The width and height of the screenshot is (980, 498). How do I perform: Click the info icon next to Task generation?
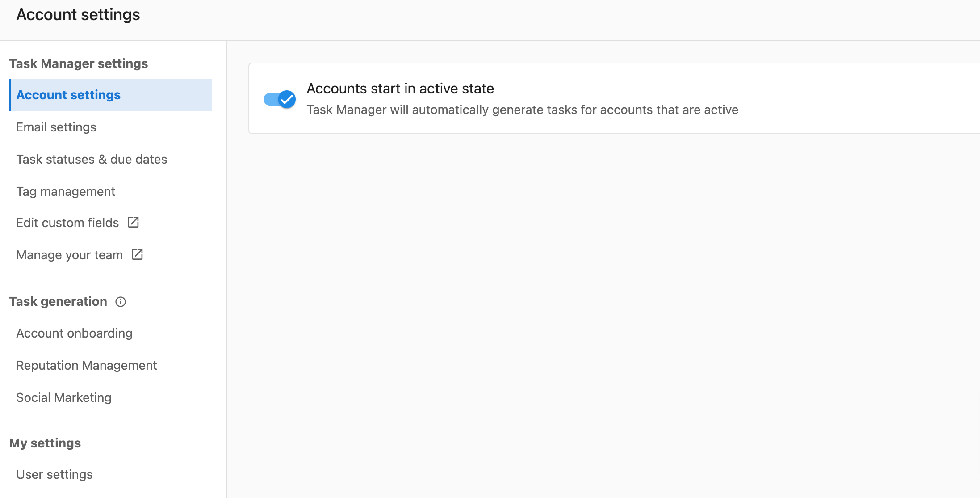(121, 302)
